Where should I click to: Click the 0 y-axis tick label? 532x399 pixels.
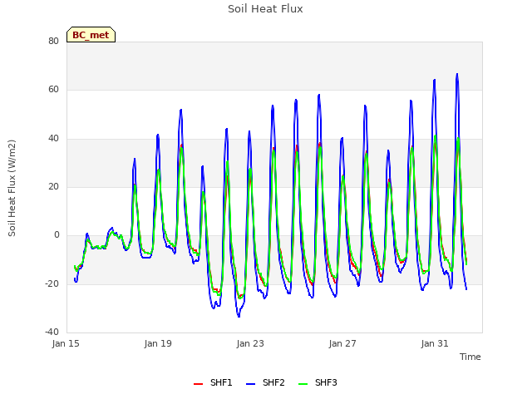pos(57,234)
